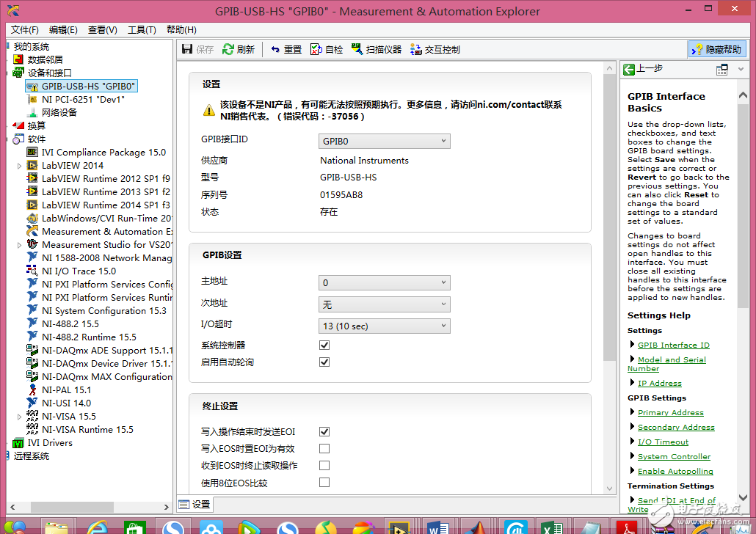Image resolution: width=756 pixels, height=534 pixels.
Task: Click tree pane horizontal scrollbar thumb
Action: click(73, 507)
